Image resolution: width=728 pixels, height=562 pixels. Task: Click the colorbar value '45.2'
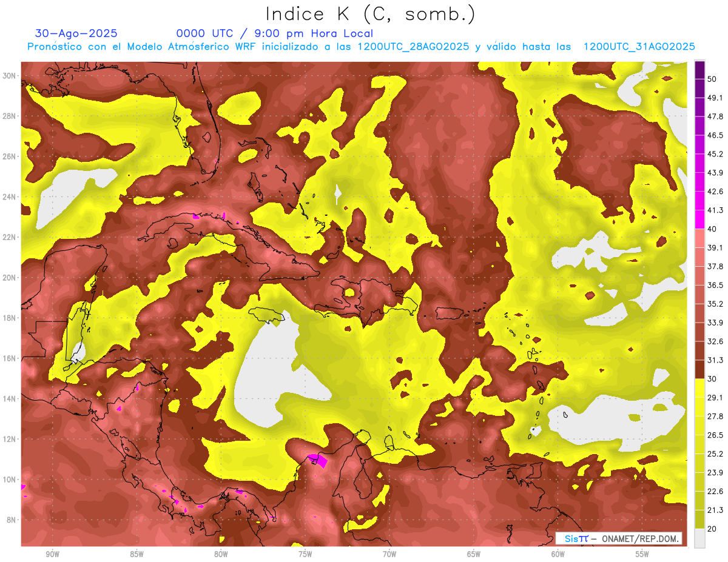coord(715,154)
